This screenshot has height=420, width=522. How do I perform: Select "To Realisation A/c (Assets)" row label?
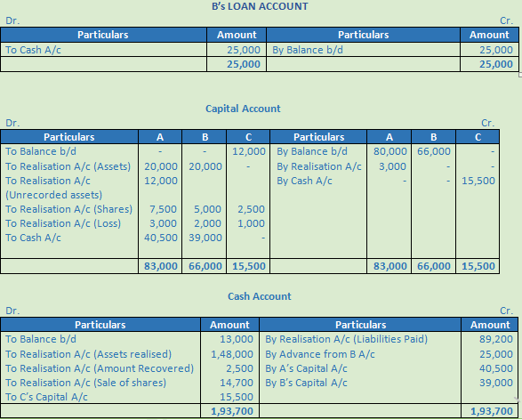click(68, 166)
